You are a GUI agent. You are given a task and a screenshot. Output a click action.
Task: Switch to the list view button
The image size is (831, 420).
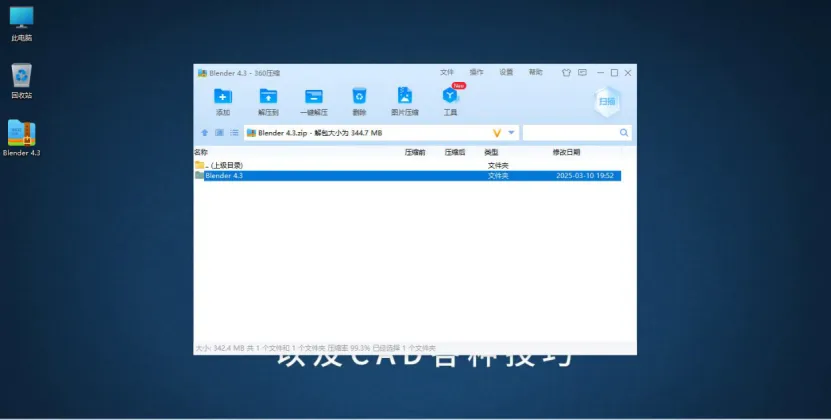tap(234, 133)
